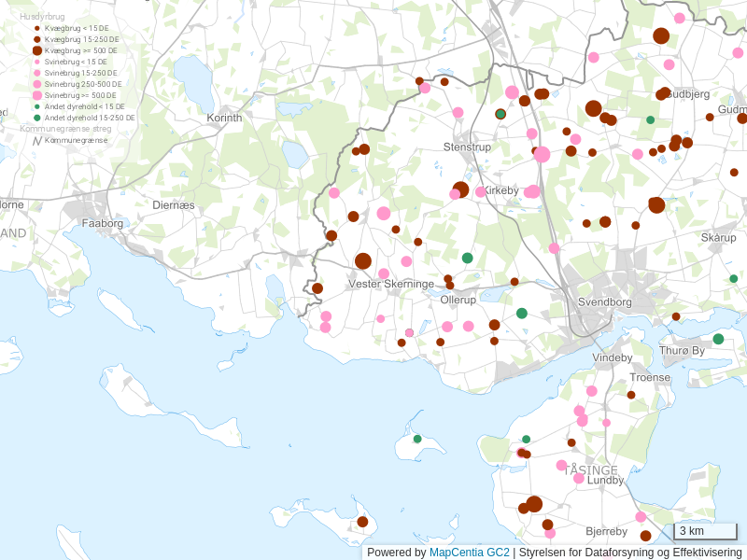Click the Kvægbrug >= 500 DE legend swatch
Viewport: 747px width, 560px height.
pyautogui.click(x=37, y=50)
